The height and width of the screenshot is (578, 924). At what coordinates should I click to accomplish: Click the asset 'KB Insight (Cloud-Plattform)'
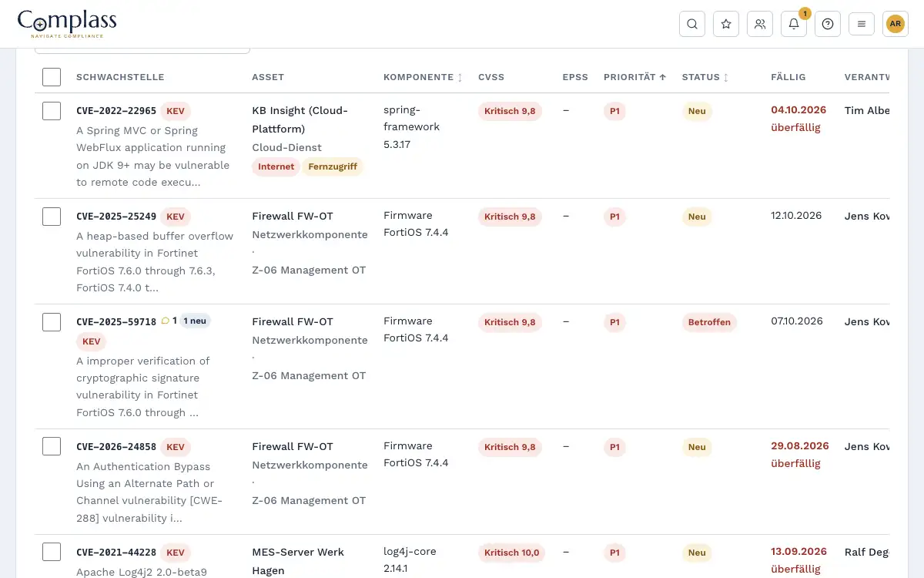click(x=300, y=119)
